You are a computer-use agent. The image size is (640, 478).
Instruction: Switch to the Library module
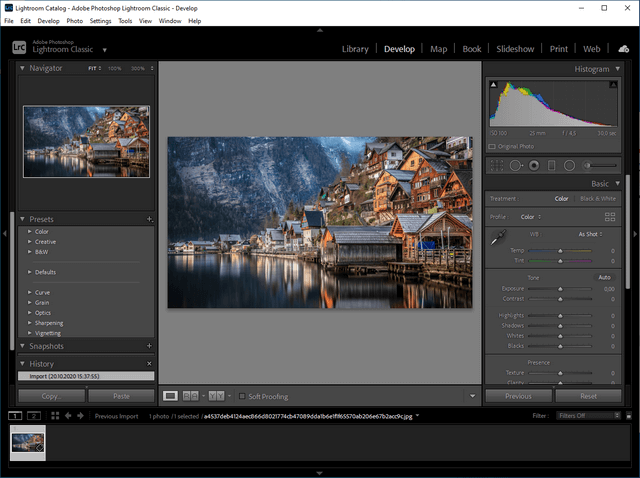355,48
